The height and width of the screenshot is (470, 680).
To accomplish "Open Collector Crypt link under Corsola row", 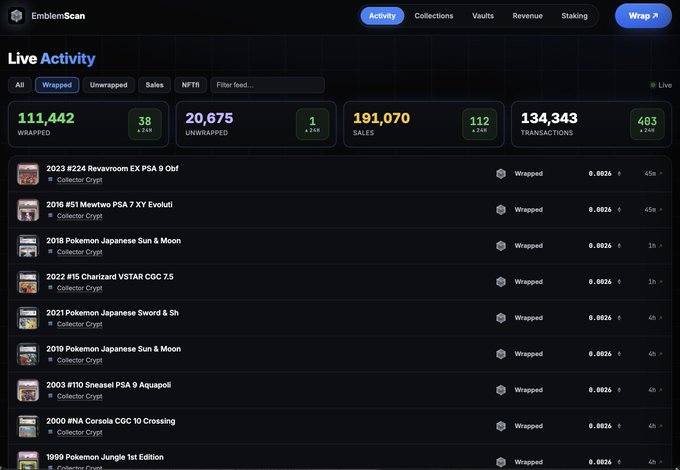I will click(x=80, y=432).
